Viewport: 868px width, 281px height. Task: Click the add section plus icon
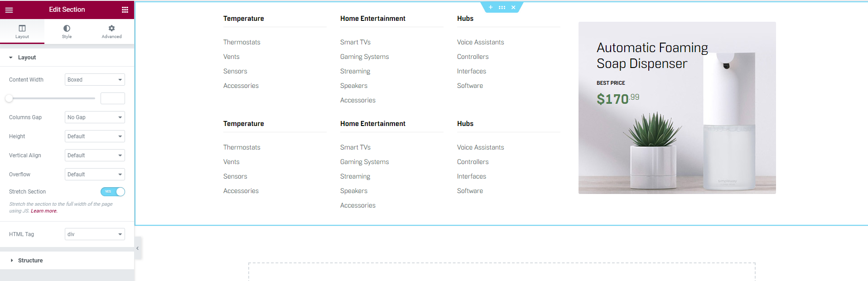[x=491, y=7]
